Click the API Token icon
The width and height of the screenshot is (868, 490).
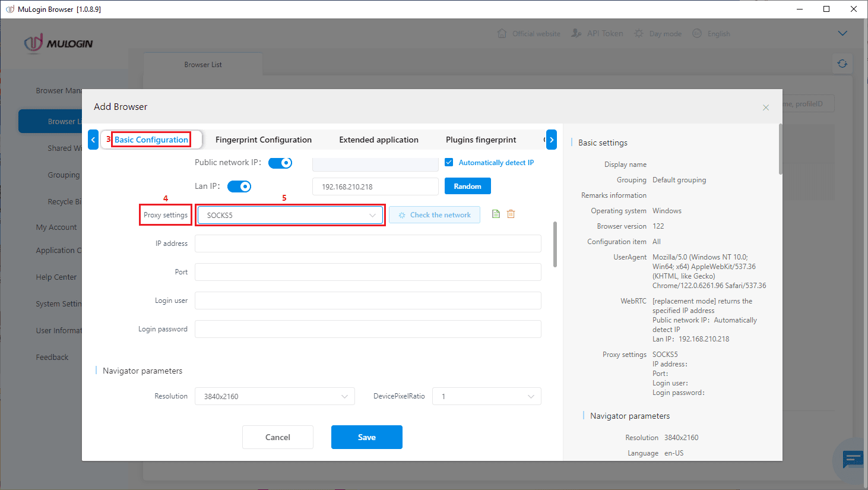(576, 33)
